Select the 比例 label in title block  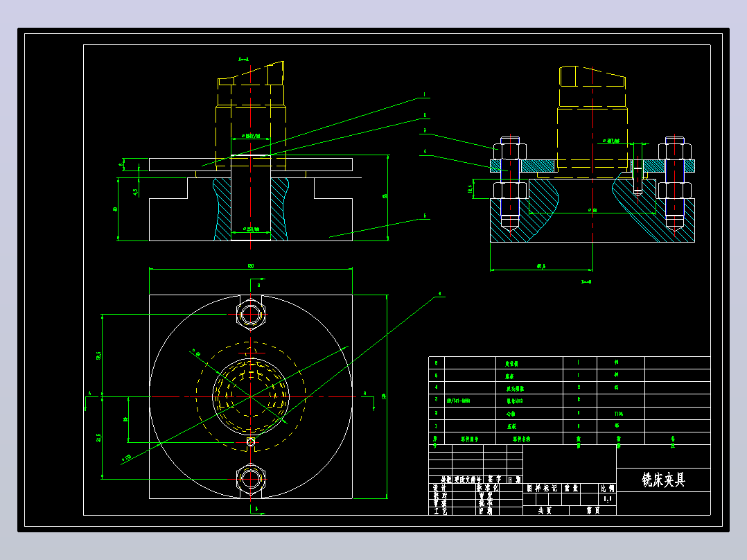608,488
